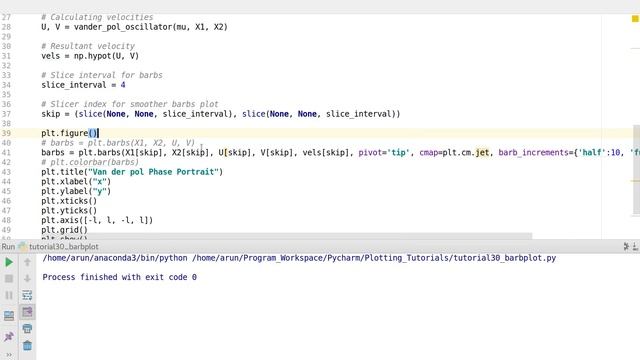This screenshot has width=640, height=360.
Task: Expand more run actions chevron
Action: coord(9,355)
